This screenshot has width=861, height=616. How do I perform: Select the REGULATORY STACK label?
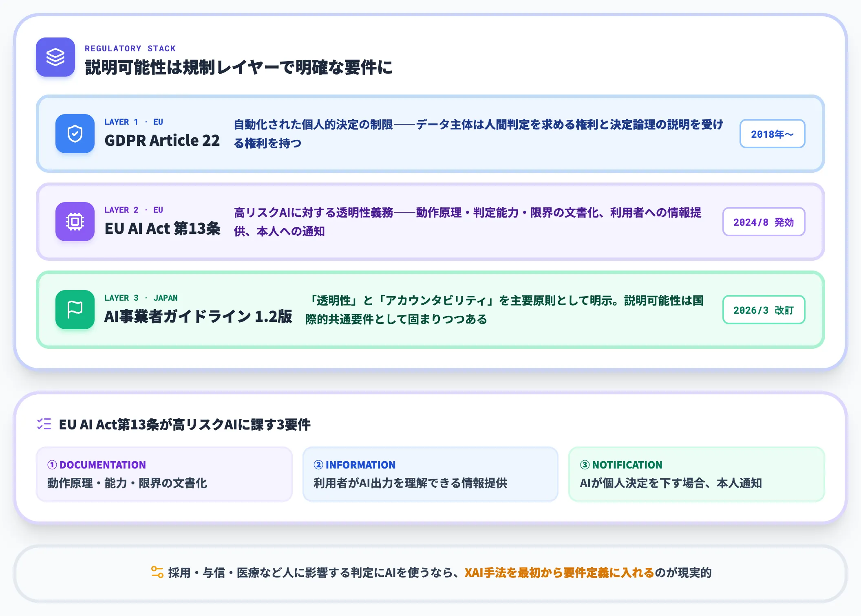click(x=130, y=48)
